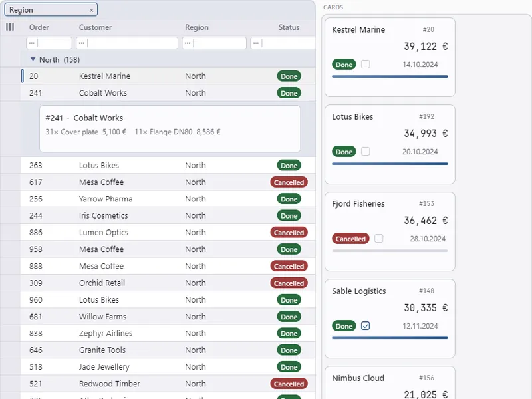Viewport: 532px width, 399px height.
Task: Select the Orchid Retail cell
Action: click(102, 283)
